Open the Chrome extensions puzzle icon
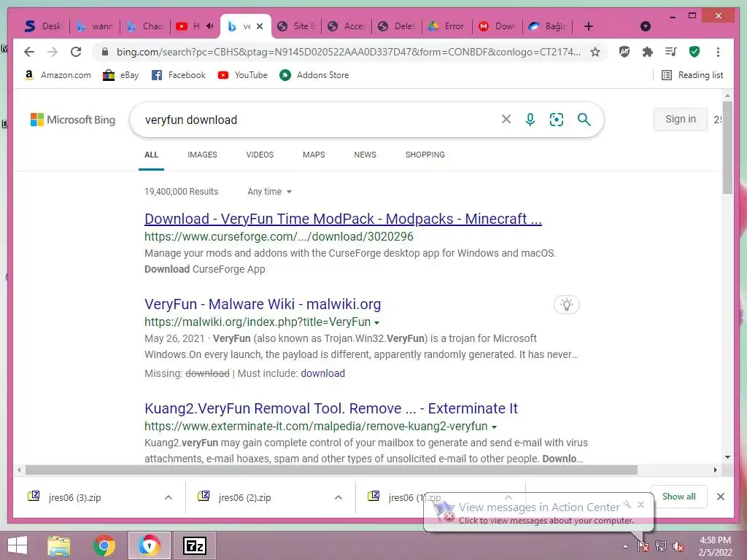Image resolution: width=747 pixels, height=560 pixels. pyautogui.click(x=648, y=52)
